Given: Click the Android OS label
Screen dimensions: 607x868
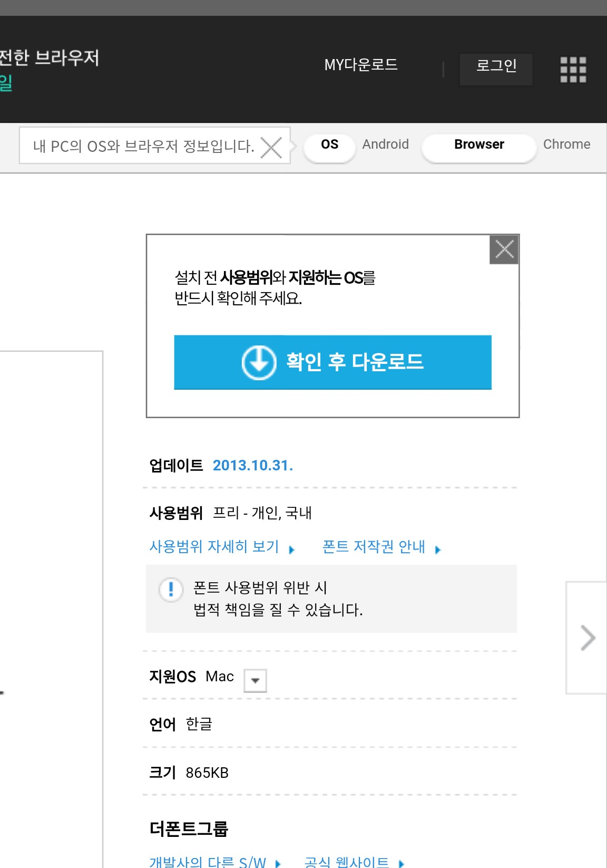Looking at the screenshot, I should click(386, 144).
